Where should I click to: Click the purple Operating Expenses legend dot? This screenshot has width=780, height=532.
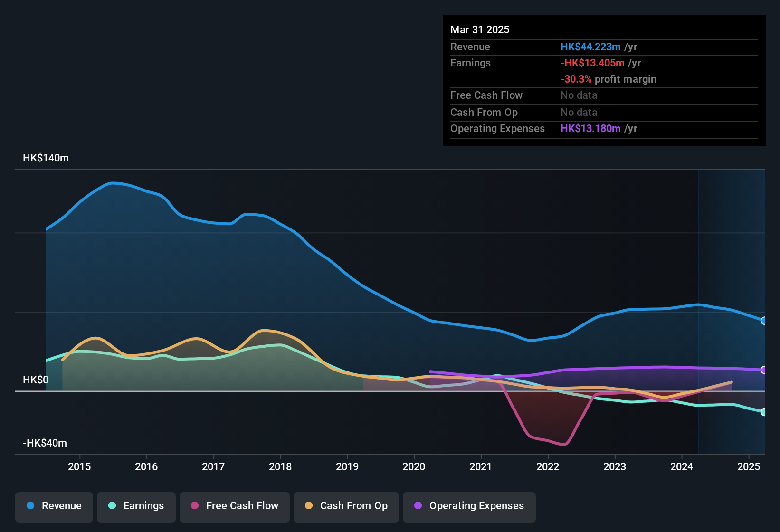(418, 505)
